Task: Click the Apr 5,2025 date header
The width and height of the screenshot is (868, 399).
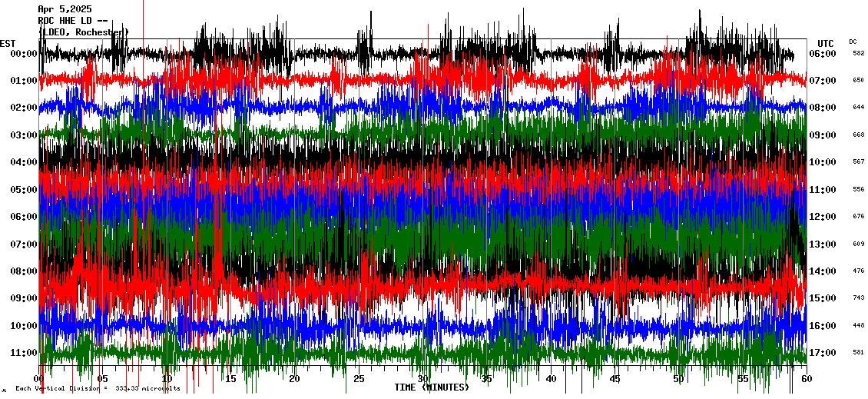Action: tap(65, 9)
